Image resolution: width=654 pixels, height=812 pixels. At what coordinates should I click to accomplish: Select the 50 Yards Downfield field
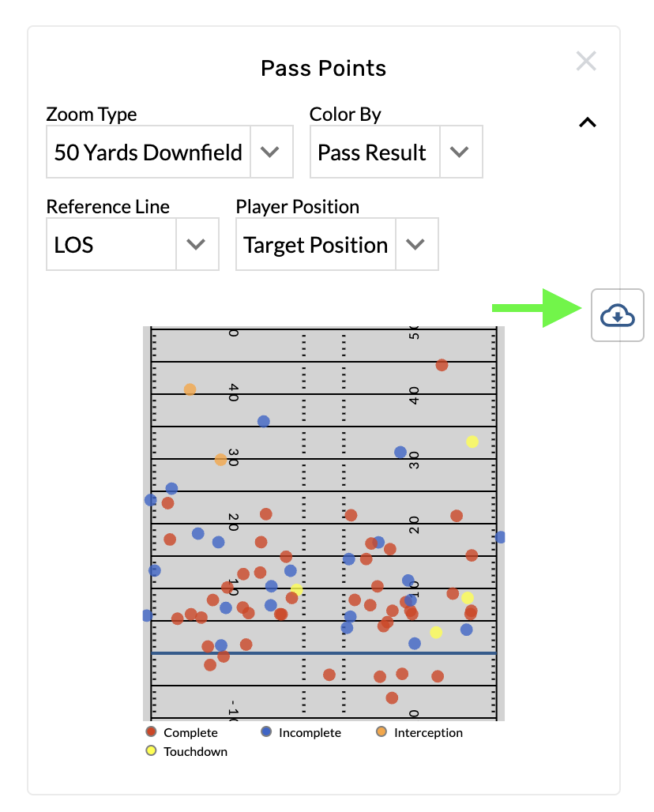coord(148,152)
